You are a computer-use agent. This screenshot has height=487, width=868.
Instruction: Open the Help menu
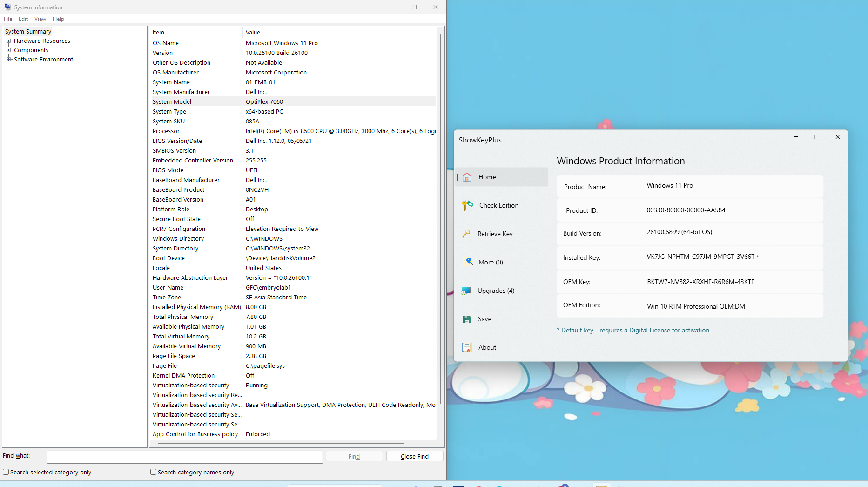[x=58, y=19]
